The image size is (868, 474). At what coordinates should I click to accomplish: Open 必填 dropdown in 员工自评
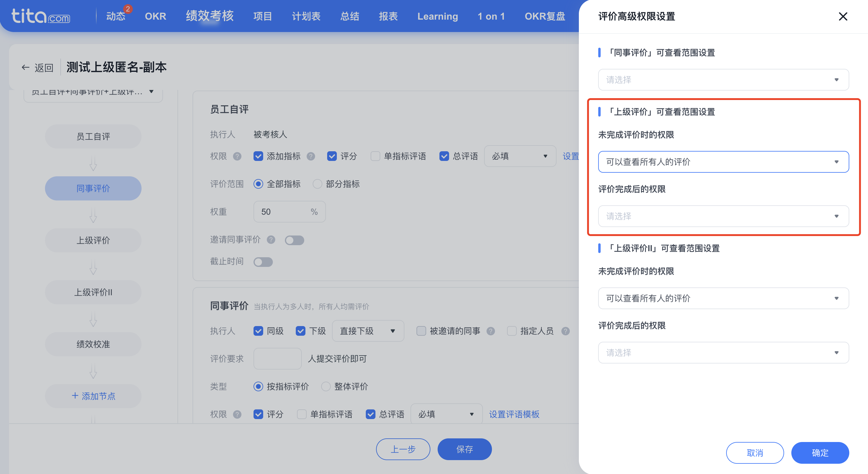click(520, 156)
